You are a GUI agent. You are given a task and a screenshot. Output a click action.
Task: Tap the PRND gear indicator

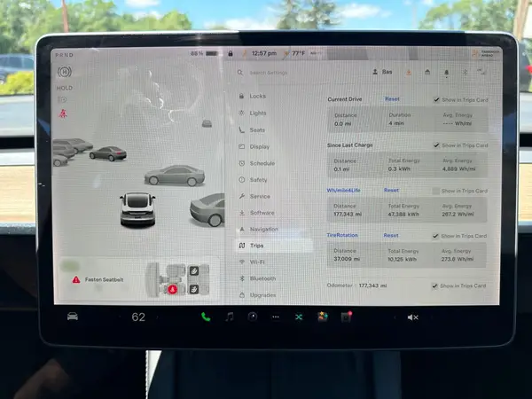(65, 55)
